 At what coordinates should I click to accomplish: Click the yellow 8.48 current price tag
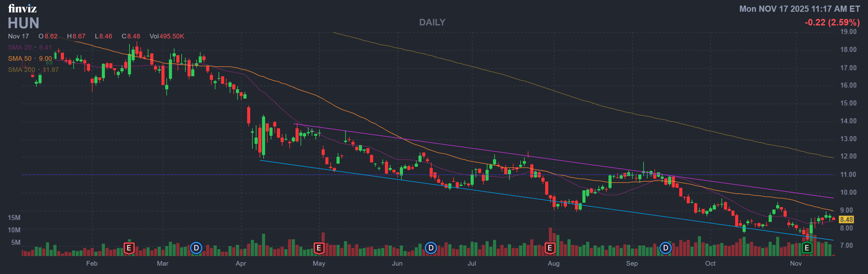(846, 219)
